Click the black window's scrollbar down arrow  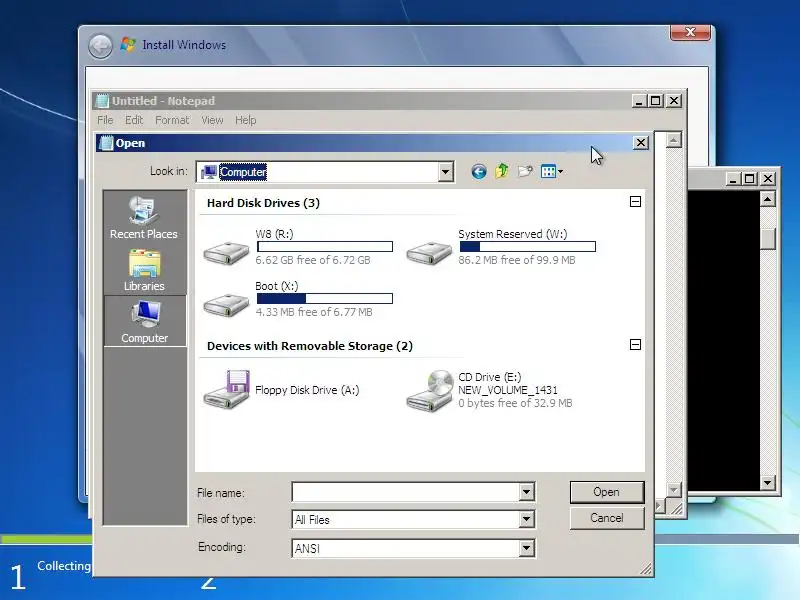coord(767,483)
